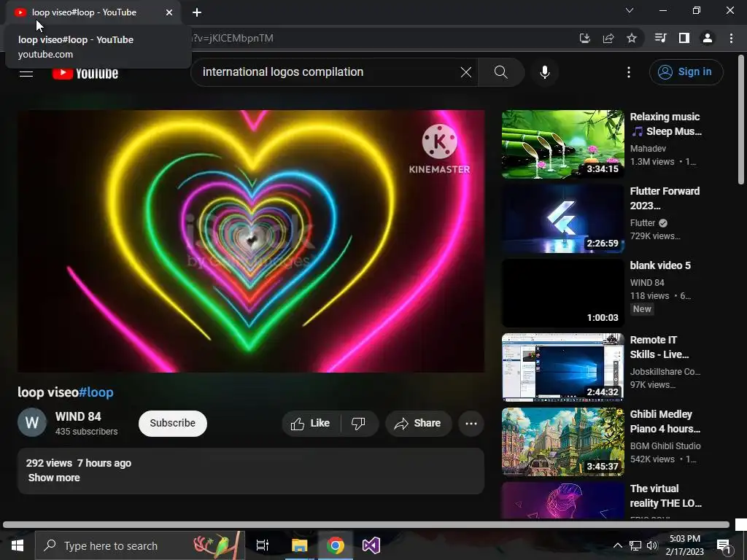Click the Sign in button
Screen dimensions: 747x560
click(x=686, y=72)
